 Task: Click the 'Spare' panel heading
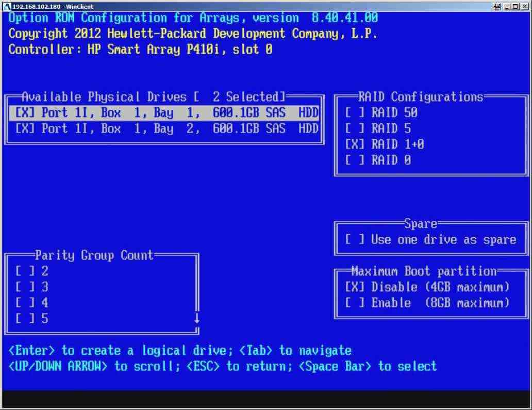[421, 224]
